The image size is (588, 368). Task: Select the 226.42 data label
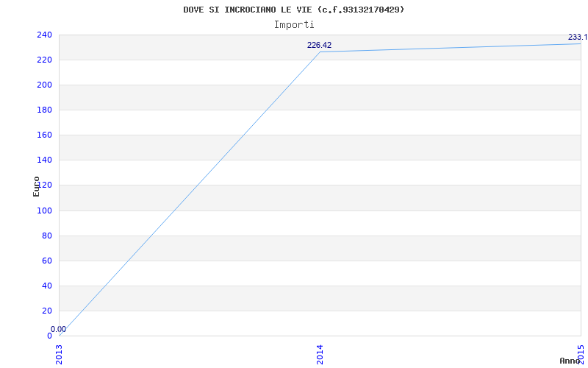click(x=320, y=46)
